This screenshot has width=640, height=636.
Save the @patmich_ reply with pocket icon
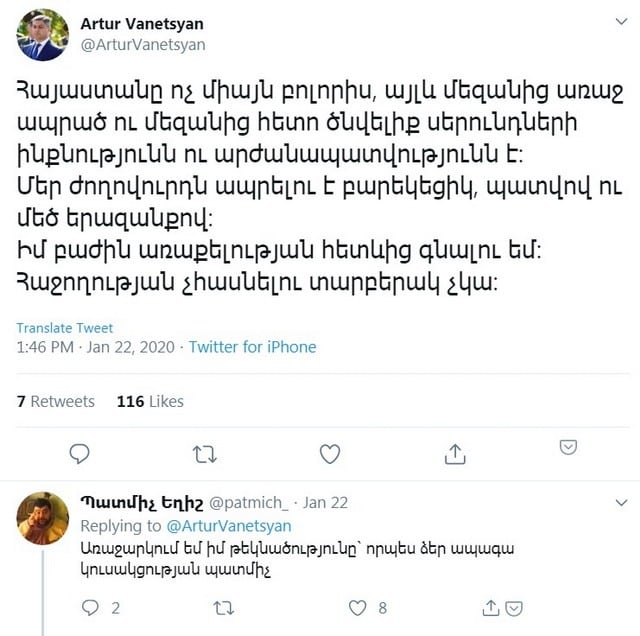[514, 609]
